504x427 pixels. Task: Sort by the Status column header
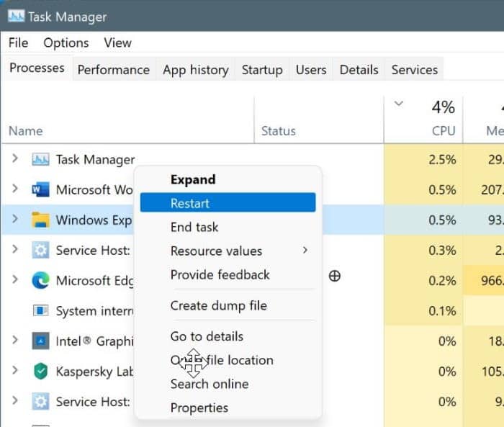pyautogui.click(x=279, y=131)
